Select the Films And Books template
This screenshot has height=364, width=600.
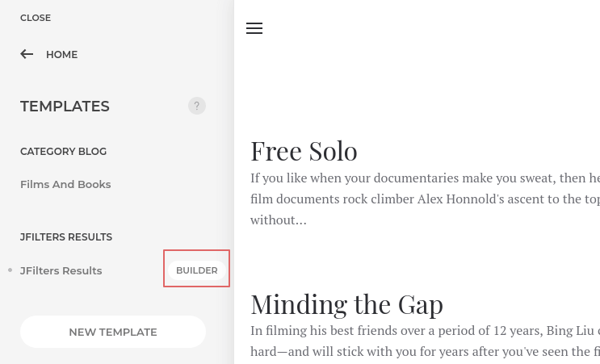tap(65, 184)
